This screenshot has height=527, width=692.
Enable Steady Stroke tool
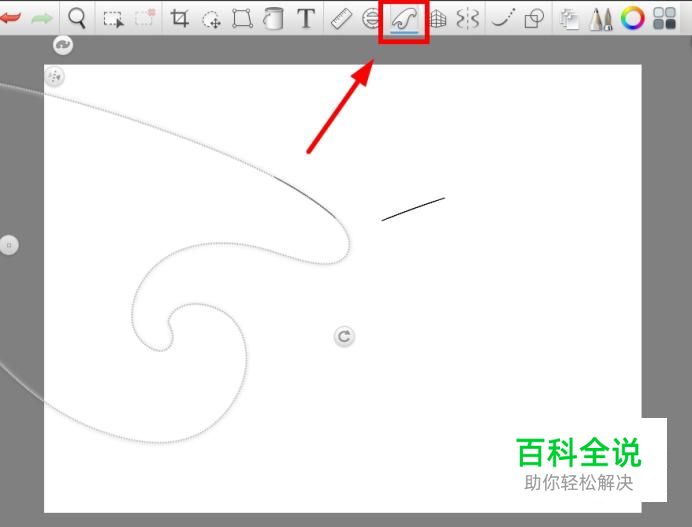(503, 19)
